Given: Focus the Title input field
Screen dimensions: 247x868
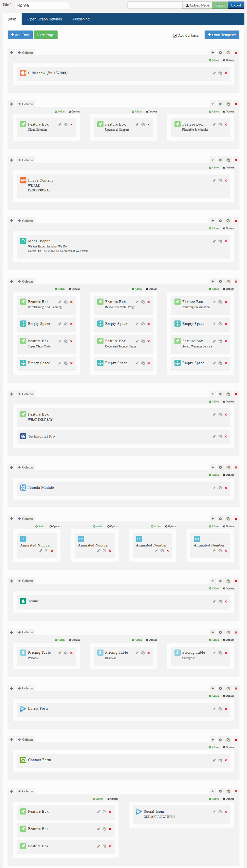Looking at the screenshot, I should coord(42,6).
